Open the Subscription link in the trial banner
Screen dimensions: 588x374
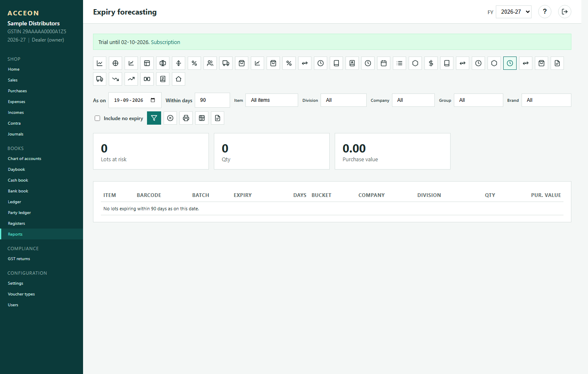point(165,42)
